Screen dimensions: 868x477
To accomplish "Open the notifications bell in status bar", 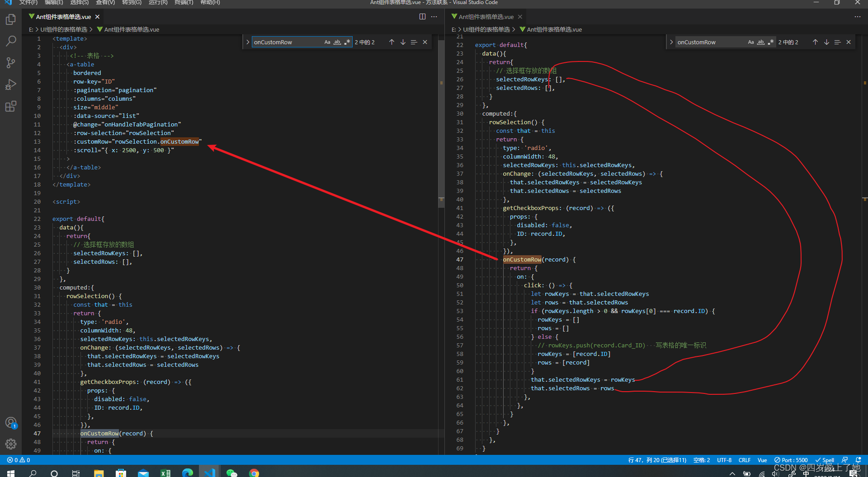I will coord(858,460).
